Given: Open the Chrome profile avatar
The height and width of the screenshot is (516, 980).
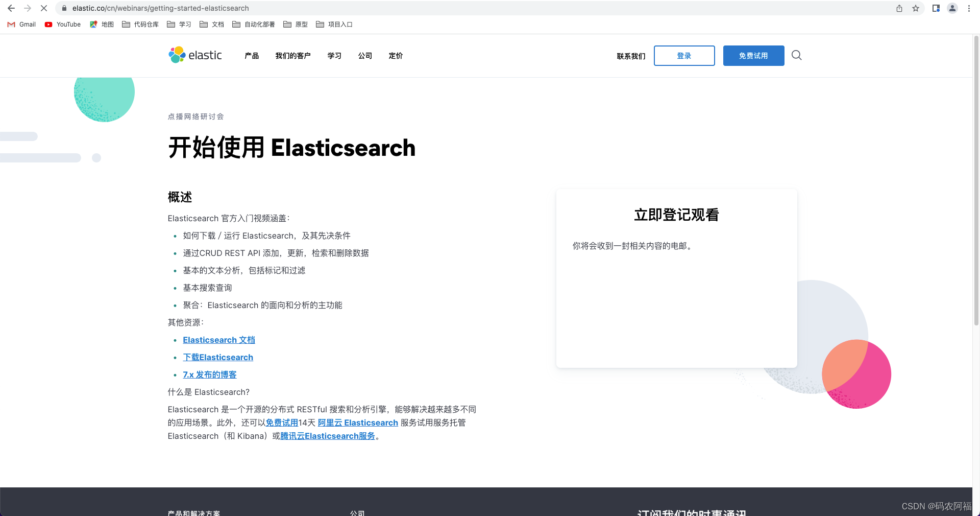Looking at the screenshot, I should coord(952,8).
